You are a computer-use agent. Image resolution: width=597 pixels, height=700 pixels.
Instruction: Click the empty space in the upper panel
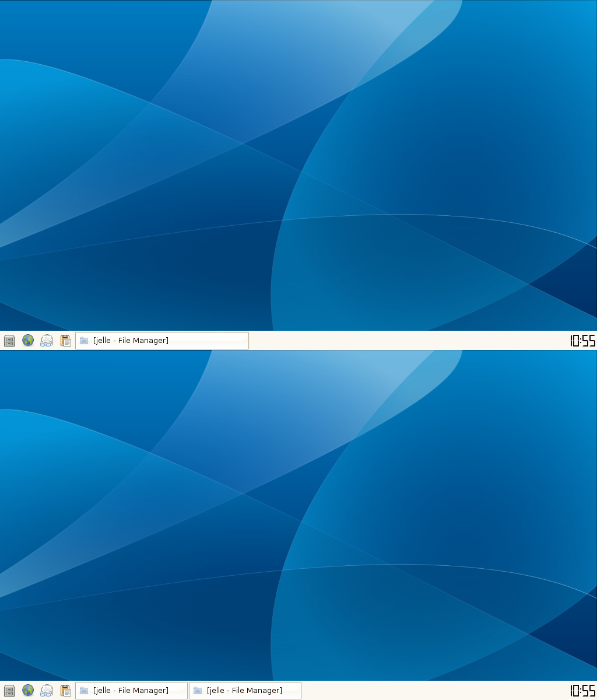point(408,341)
